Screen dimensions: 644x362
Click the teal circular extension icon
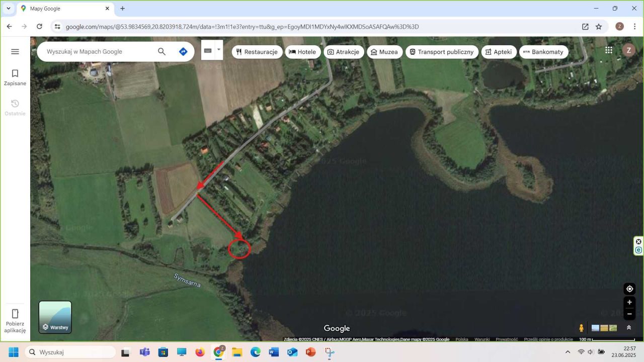[x=639, y=250]
